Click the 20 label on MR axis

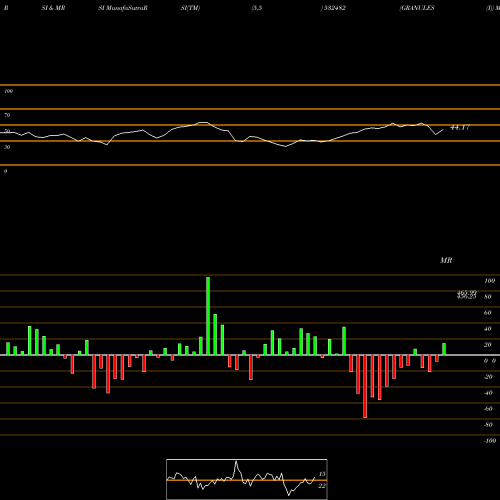488,345
